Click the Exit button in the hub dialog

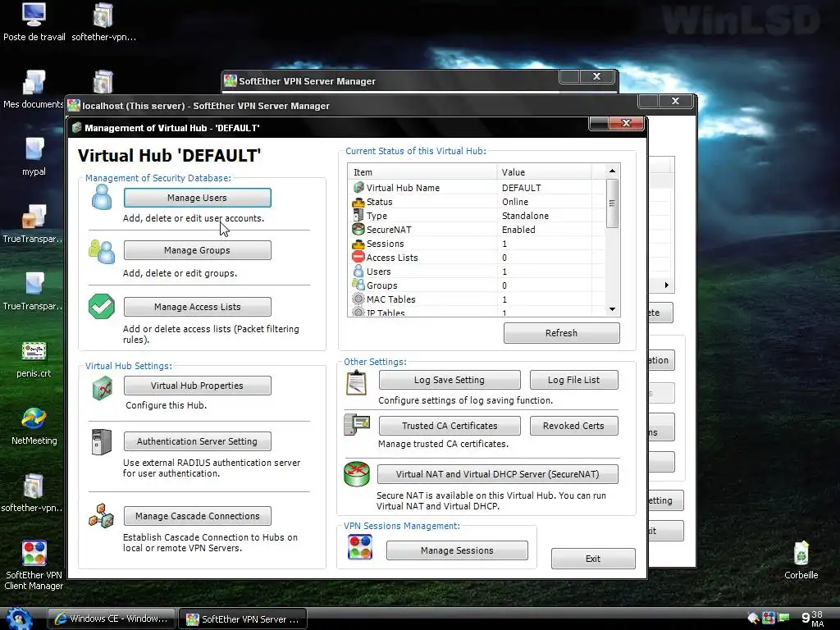[593, 558]
